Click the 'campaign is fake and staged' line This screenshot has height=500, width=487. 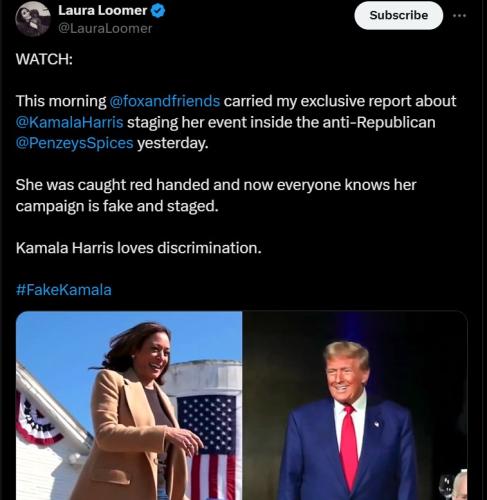coord(117,206)
